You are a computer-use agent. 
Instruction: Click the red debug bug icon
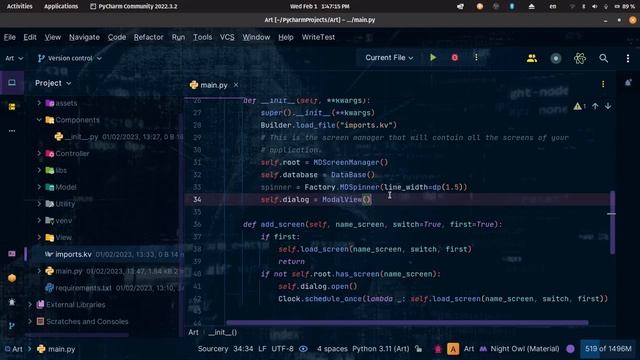pyautogui.click(x=455, y=58)
